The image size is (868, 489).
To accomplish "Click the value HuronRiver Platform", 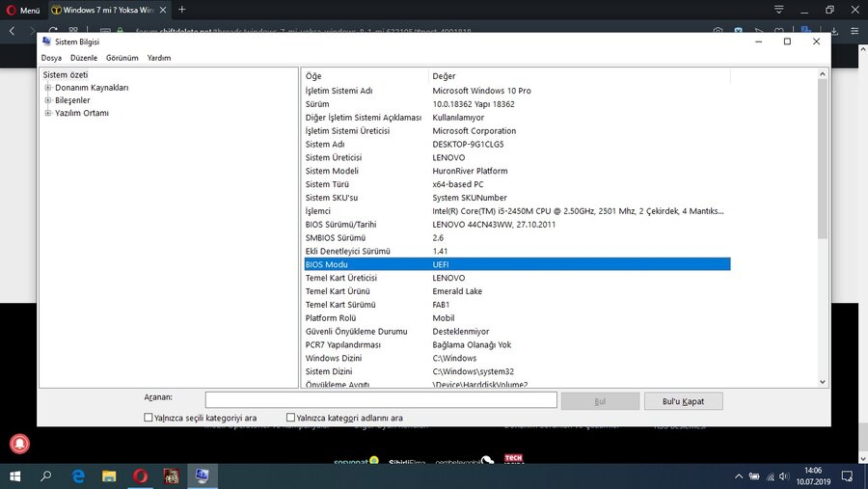I will 470,171.
